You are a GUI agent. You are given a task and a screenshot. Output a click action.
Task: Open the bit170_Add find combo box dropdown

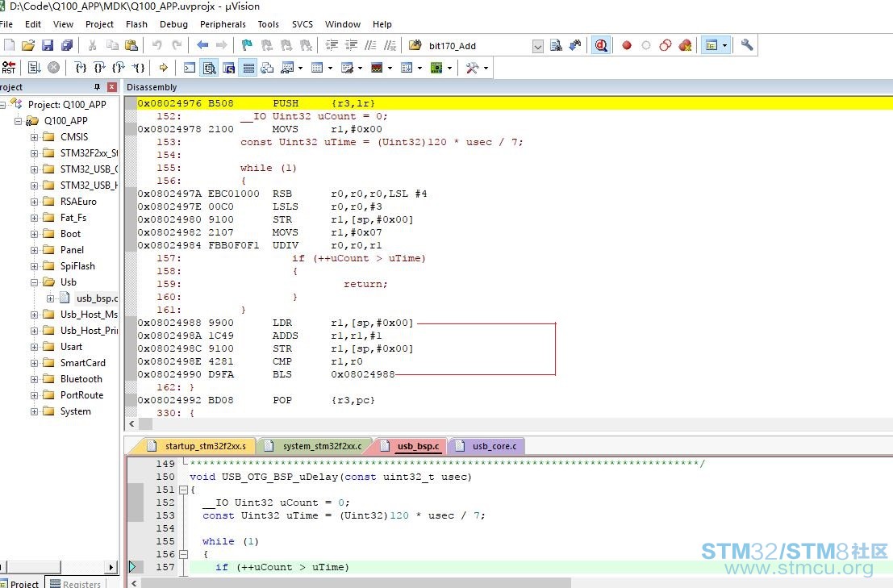click(537, 46)
